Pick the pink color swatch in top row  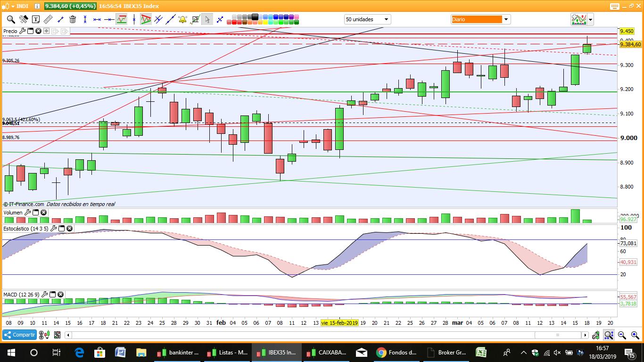297,17
